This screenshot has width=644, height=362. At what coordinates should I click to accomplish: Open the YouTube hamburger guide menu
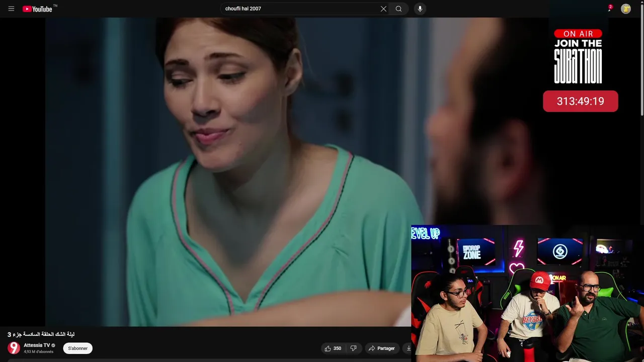(x=11, y=9)
